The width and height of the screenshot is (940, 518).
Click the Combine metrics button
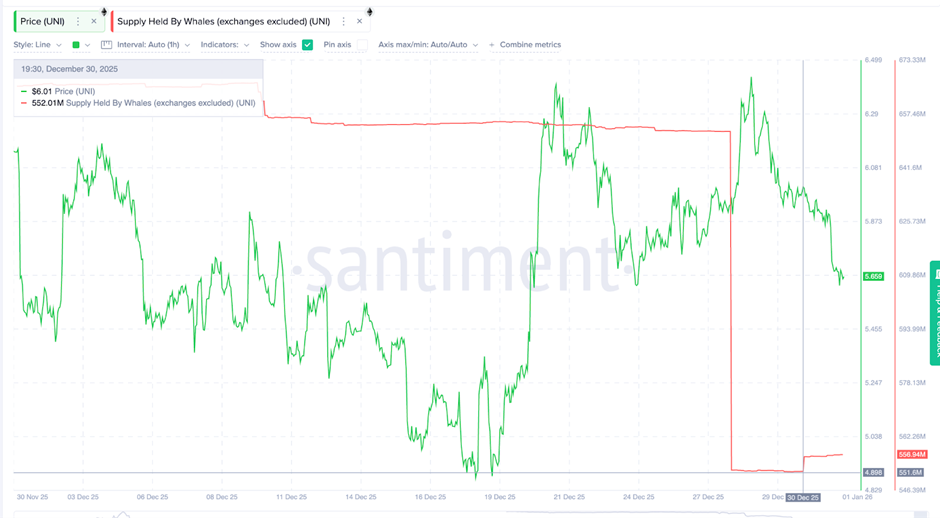[x=530, y=45]
